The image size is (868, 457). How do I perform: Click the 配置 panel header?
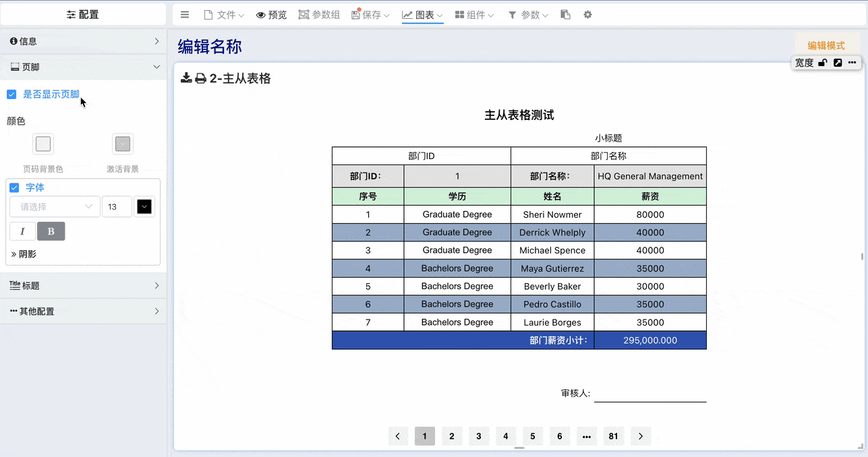[83, 14]
